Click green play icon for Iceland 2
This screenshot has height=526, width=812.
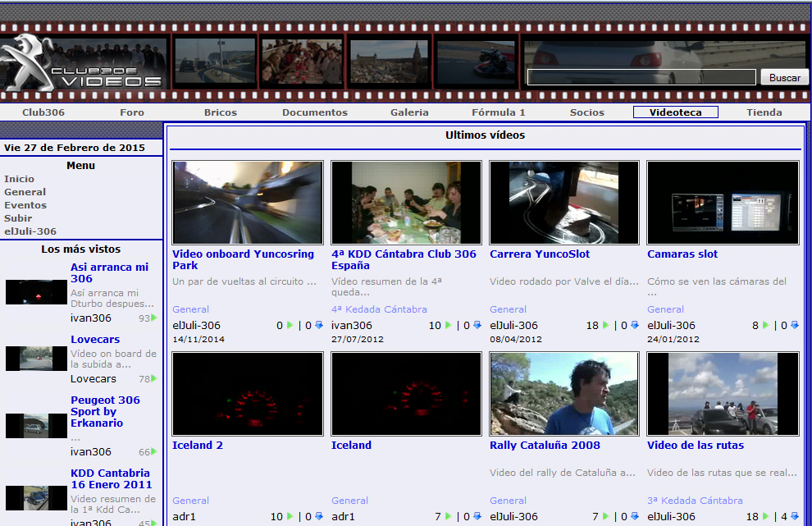[290, 517]
